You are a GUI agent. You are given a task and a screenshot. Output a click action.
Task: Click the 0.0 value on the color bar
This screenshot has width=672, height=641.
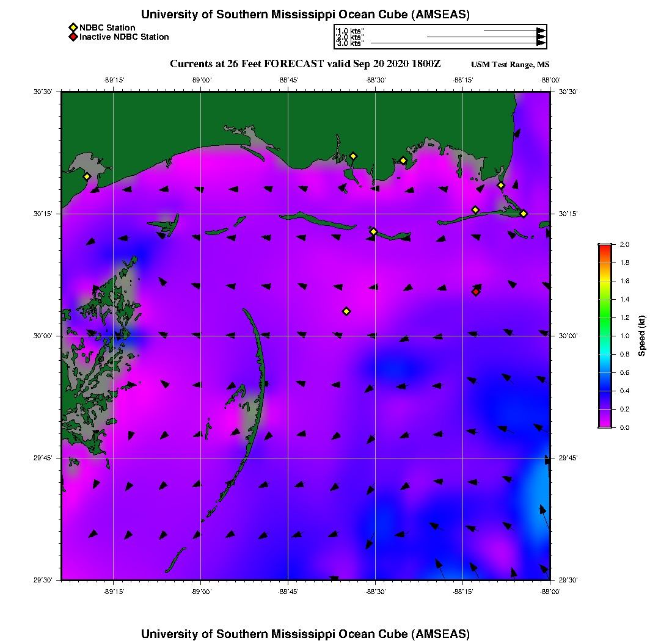click(624, 427)
